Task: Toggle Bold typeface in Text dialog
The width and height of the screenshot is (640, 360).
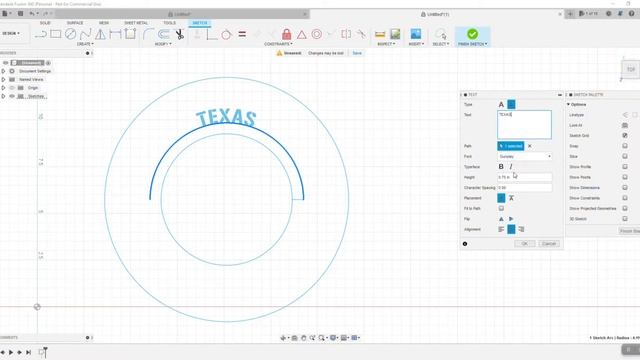Action: click(501, 167)
